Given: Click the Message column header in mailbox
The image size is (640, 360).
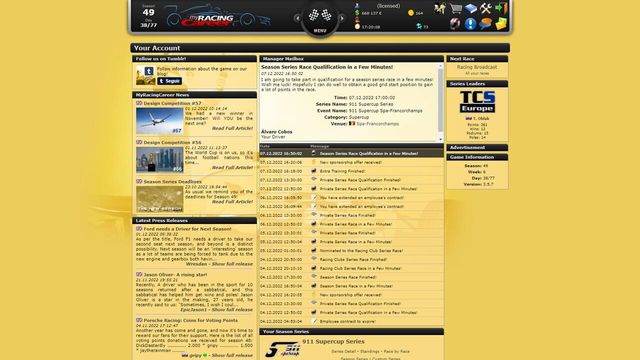Looking at the screenshot, I should 320,146.
